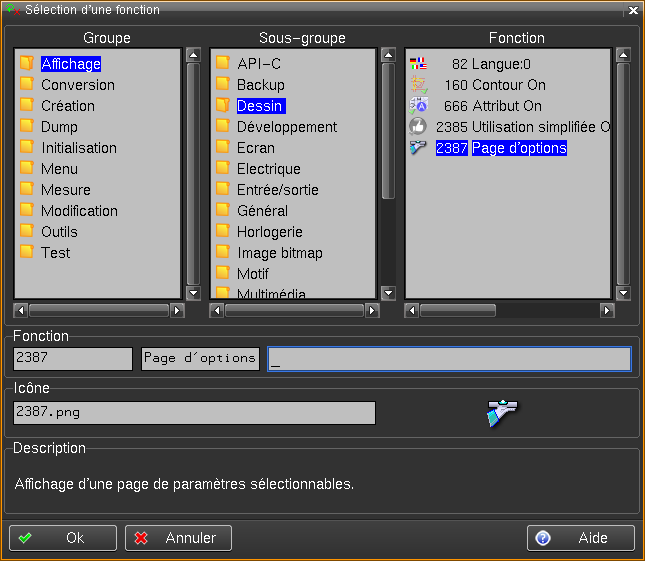
Task: Click the Fonction list scroll right arrow
Action: [x=607, y=311]
